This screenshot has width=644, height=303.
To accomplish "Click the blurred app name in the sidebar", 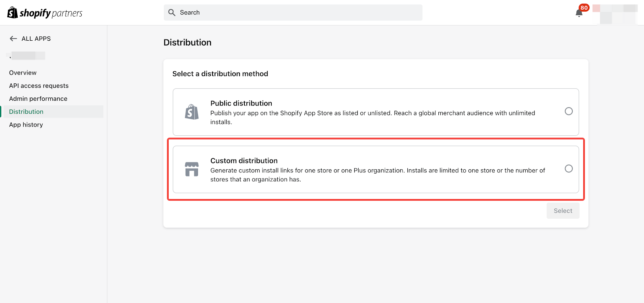I will click(27, 56).
